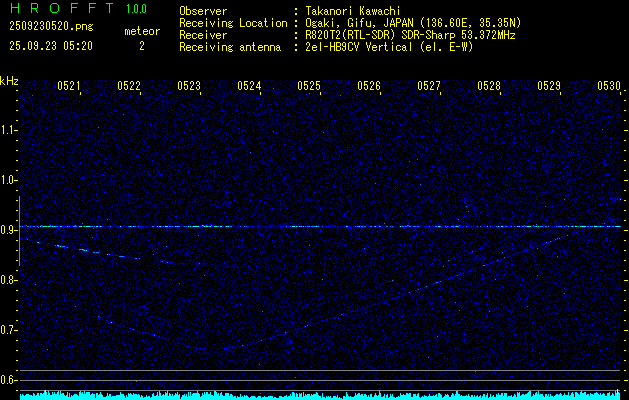Image resolution: width=629 pixels, height=400 pixels.
Task: Click the 0527 time marker
Action: [429, 87]
